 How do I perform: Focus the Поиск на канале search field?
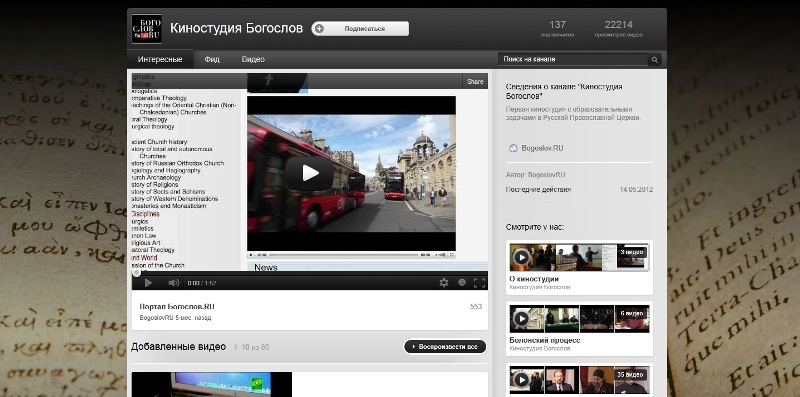573,59
